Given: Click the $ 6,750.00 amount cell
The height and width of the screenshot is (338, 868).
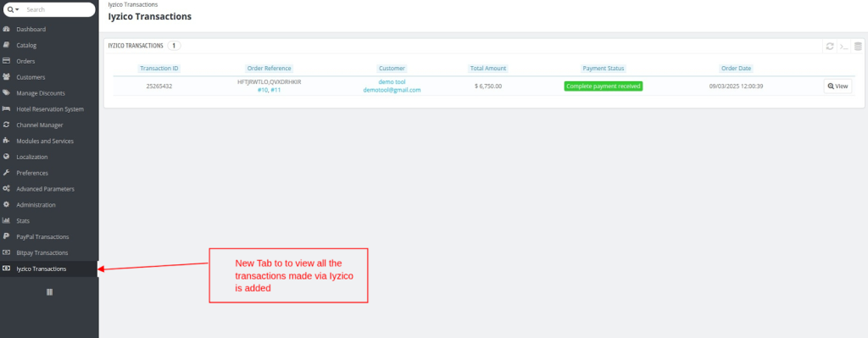Looking at the screenshot, I should (487, 86).
